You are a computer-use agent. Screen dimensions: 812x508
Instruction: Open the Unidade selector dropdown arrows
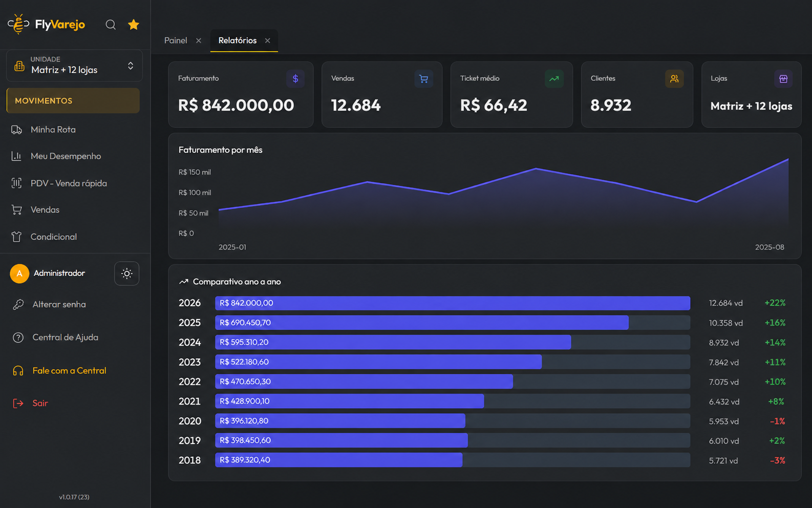click(x=131, y=66)
